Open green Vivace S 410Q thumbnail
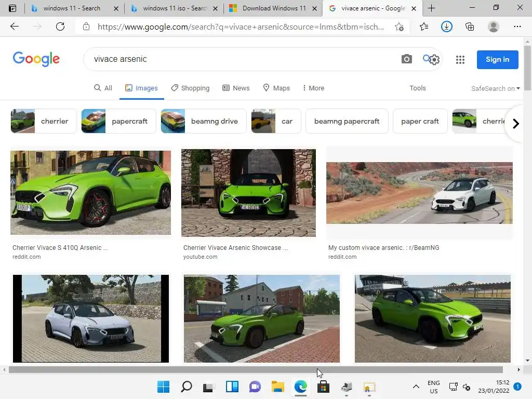Screen dimensions: 532x399 click(x=90, y=192)
